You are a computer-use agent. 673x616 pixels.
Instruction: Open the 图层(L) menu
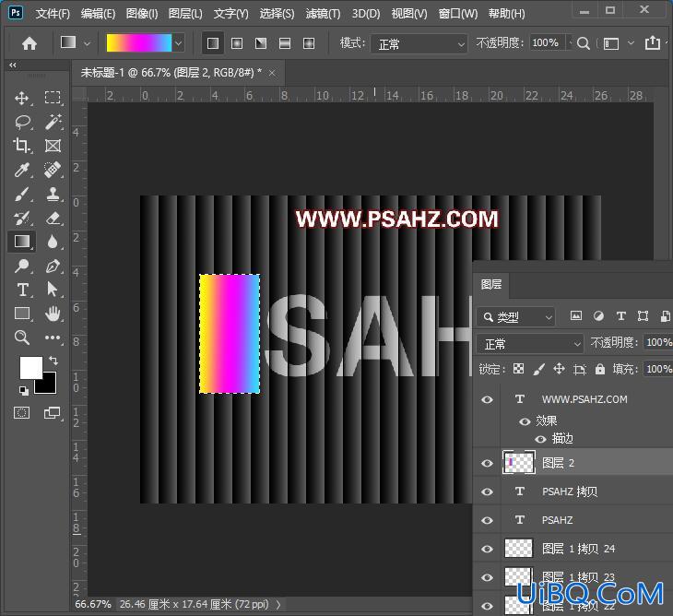point(185,14)
